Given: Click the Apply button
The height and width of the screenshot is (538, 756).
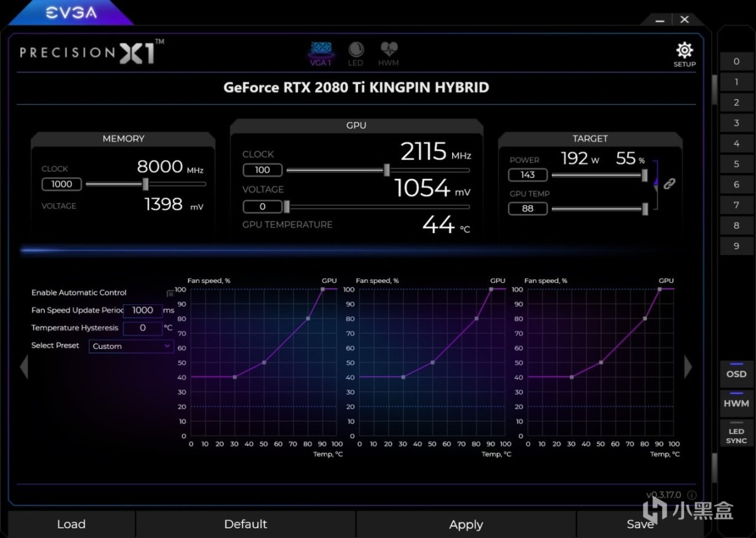Looking at the screenshot, I should pyautogui.click(x=466, y=524).
